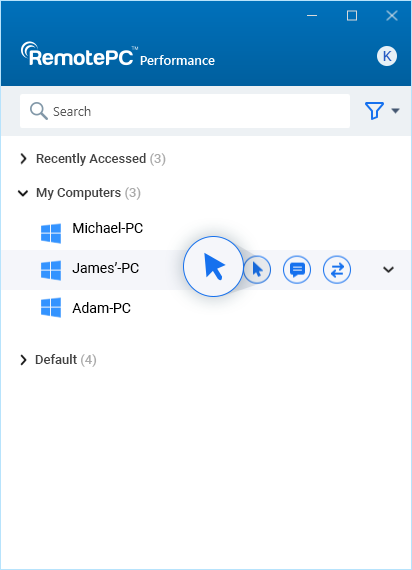This screenshot has width=412, height=570.
Task: Open the filter dropdown arrow
Action: pos(395,111)
